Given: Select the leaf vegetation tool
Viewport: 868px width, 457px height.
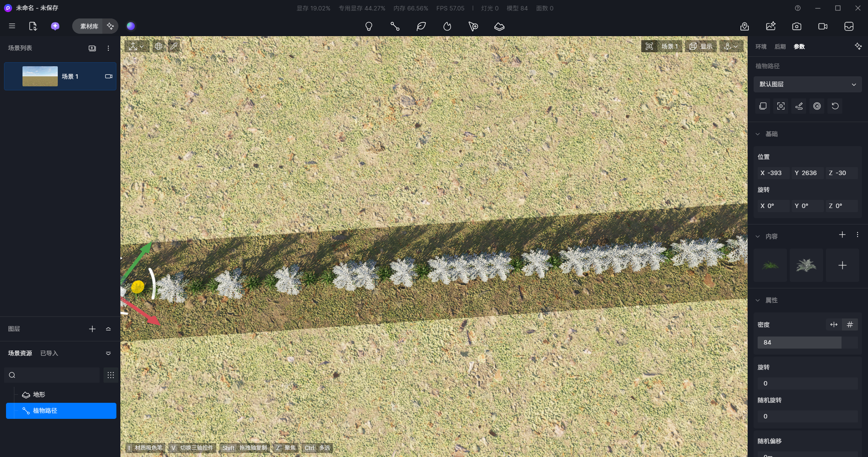Looking at the screenshot, I should 421,27.
